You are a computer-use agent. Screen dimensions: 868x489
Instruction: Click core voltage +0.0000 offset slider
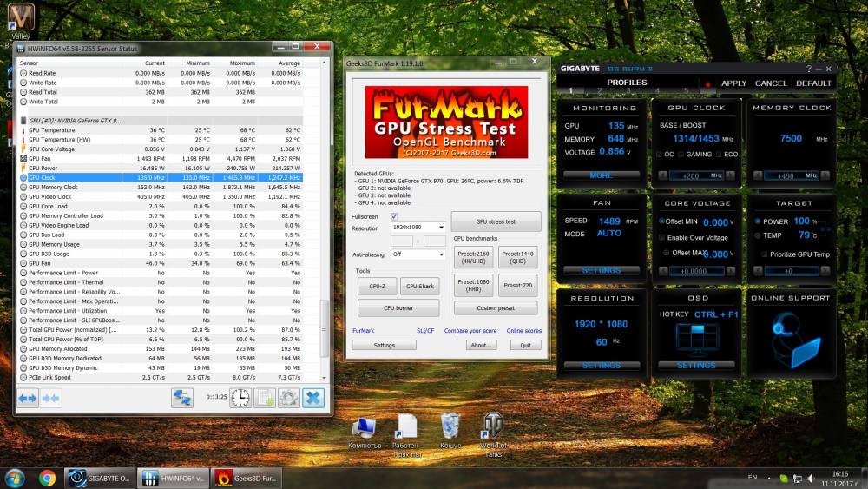[x=697, y=271]
